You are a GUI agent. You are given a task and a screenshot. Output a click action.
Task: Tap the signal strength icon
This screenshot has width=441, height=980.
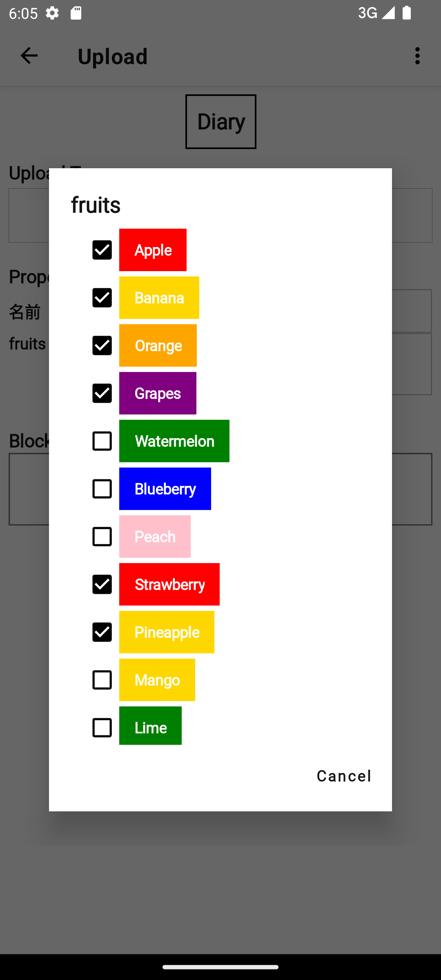(388, 13)
